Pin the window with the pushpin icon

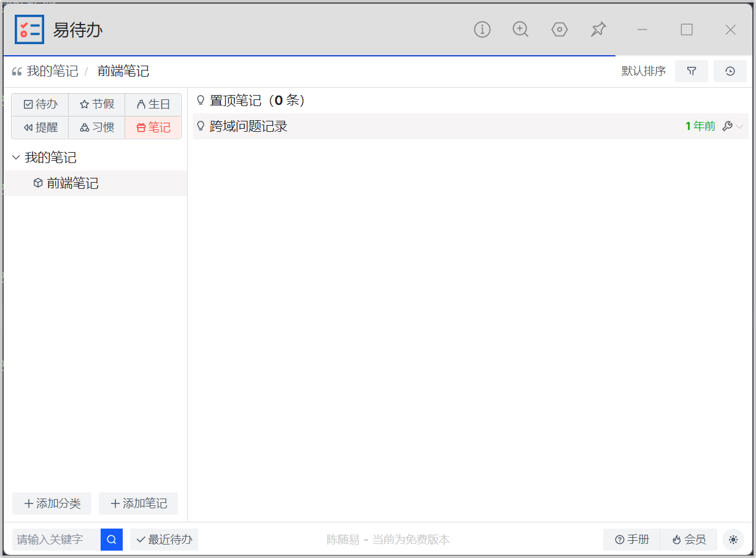point(598,29)
